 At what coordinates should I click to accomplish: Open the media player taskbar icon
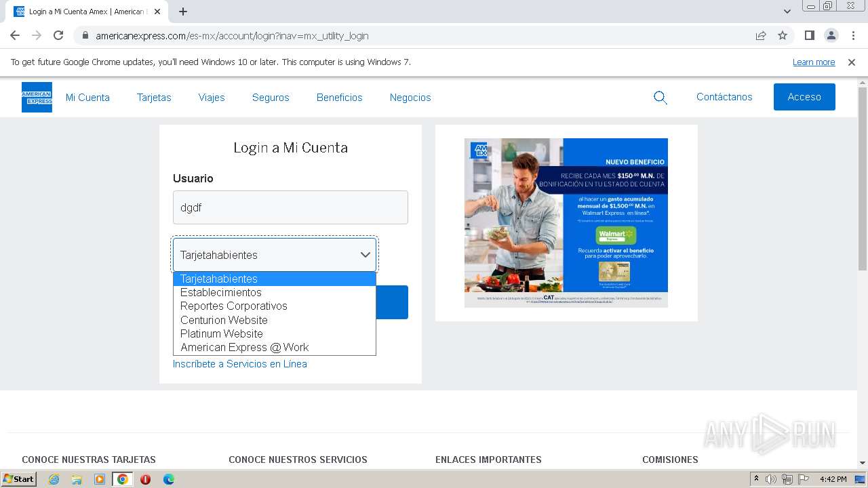click(x=100, y=479)
